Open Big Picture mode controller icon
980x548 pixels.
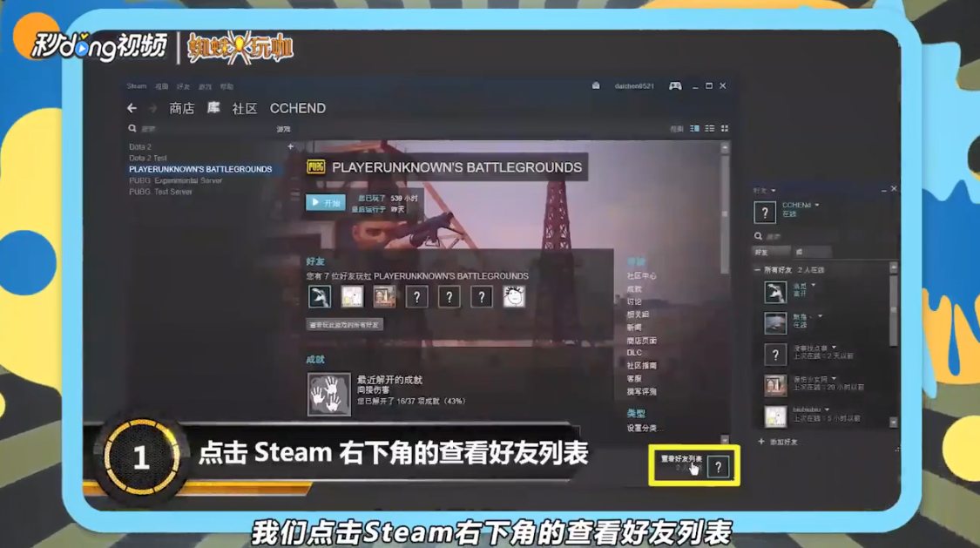click(x=675, y=85)
